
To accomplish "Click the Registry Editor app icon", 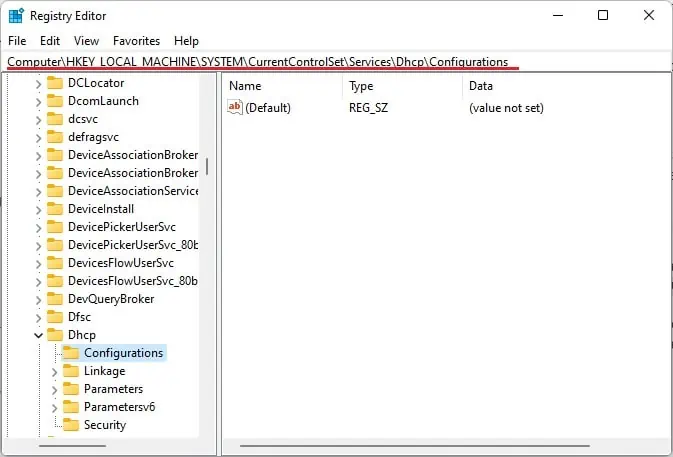I will tap(16, 16).
